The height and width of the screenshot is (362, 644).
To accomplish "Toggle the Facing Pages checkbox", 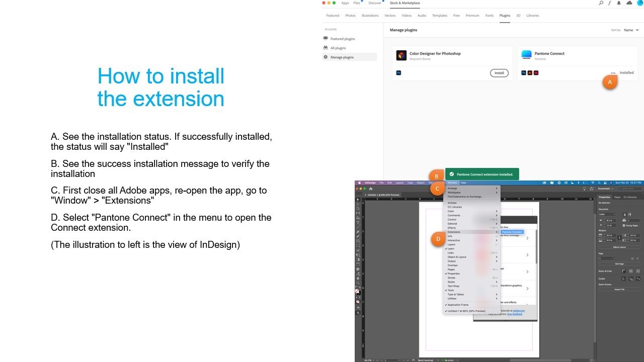I will [624, 225].
